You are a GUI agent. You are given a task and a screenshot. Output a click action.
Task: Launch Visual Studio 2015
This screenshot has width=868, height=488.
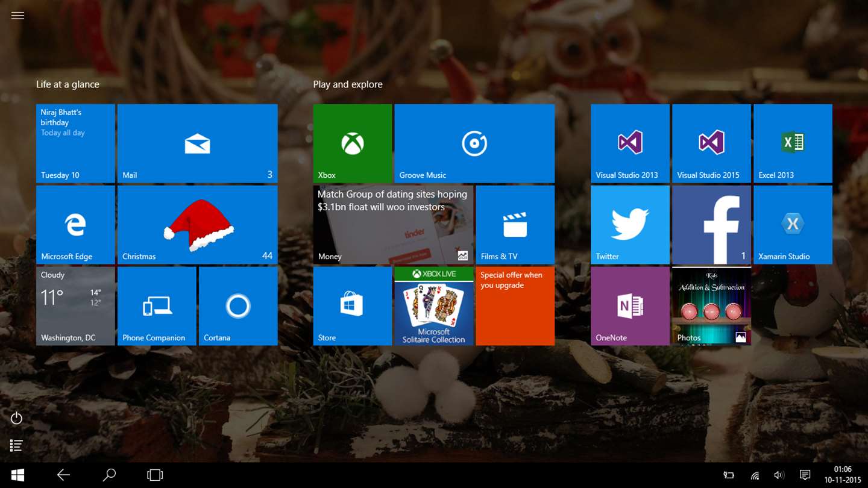[x=711, y=143]
